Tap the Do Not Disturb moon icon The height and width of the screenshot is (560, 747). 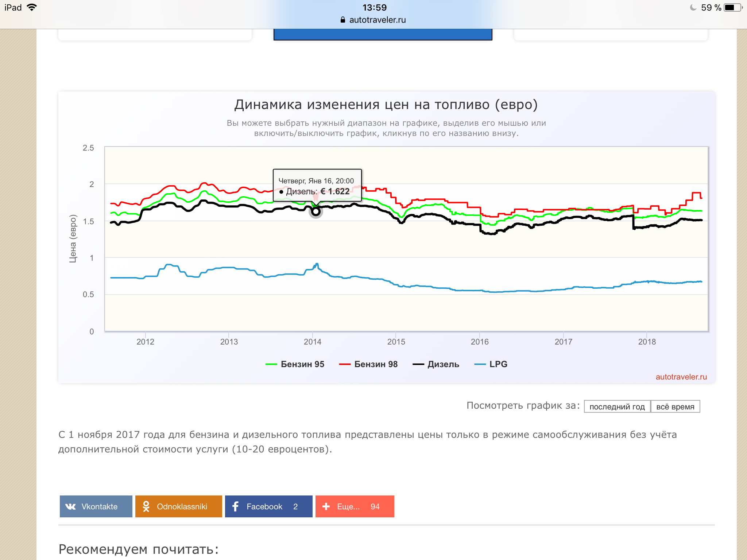693,7
